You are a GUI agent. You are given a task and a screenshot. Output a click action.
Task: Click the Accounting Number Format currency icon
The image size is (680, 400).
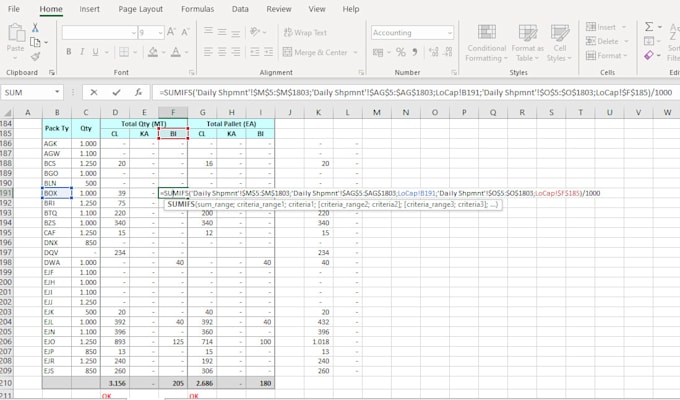coord(378,52)
